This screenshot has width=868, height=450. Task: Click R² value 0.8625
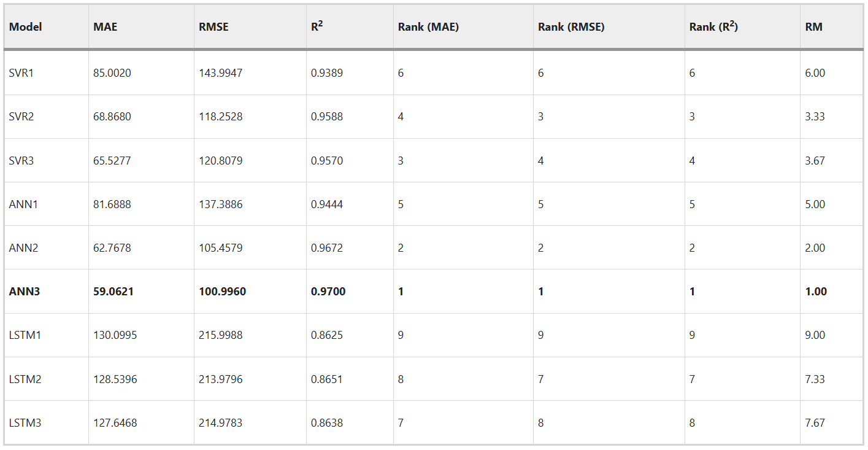click(327, 335)
